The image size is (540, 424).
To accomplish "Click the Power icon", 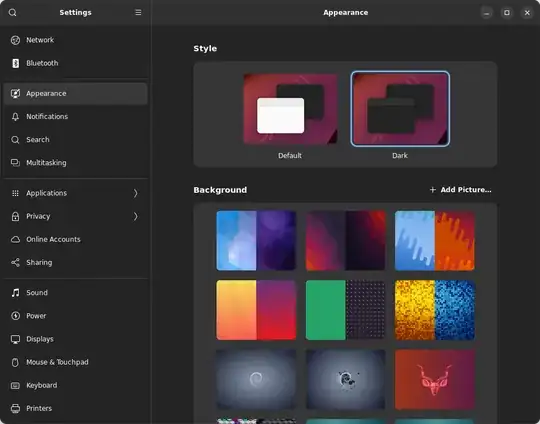I will (15, 316).
